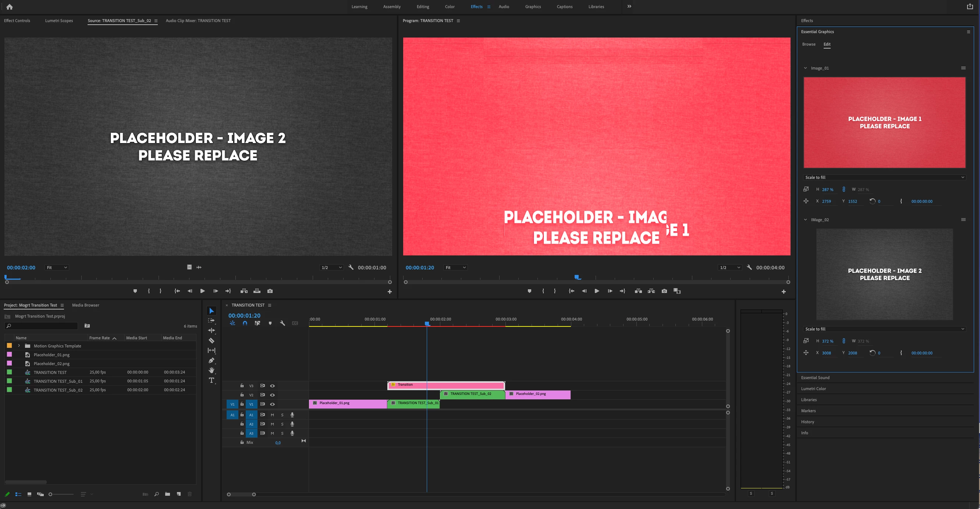The height and width of the screenshot is (509, 980).
Task: Open the Media Browser tab
Action: click(x=86, y=305)
